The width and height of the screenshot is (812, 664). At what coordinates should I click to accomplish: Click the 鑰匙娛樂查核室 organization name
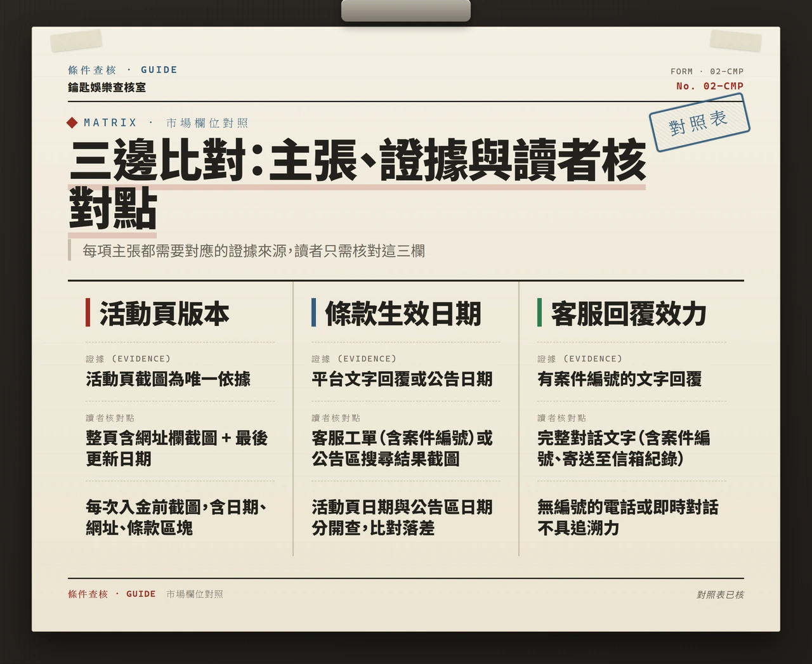pos(107,88)
